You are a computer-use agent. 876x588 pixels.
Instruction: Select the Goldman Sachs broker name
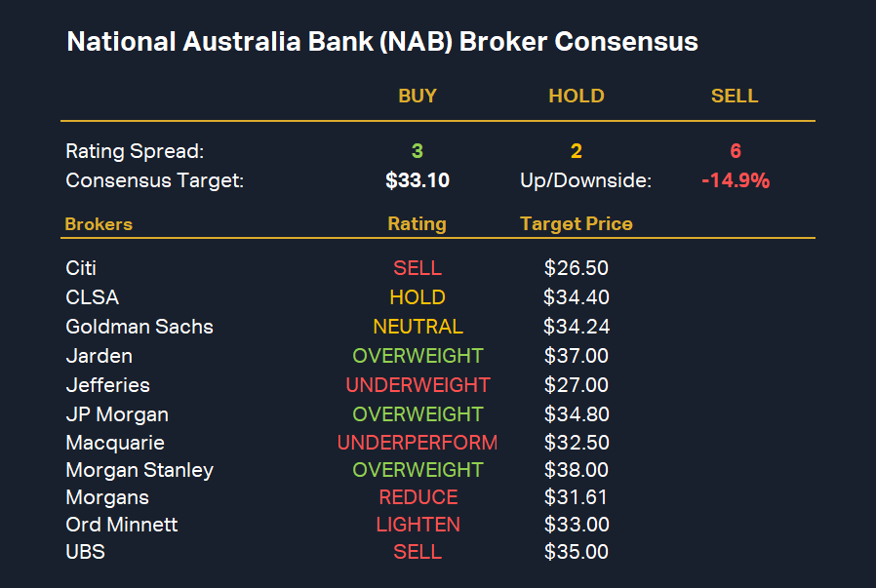click(139, 327)
